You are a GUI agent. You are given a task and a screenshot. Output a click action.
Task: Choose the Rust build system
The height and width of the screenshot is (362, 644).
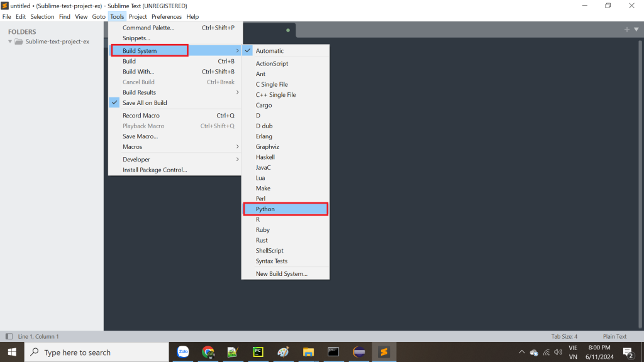coord(286,240)
